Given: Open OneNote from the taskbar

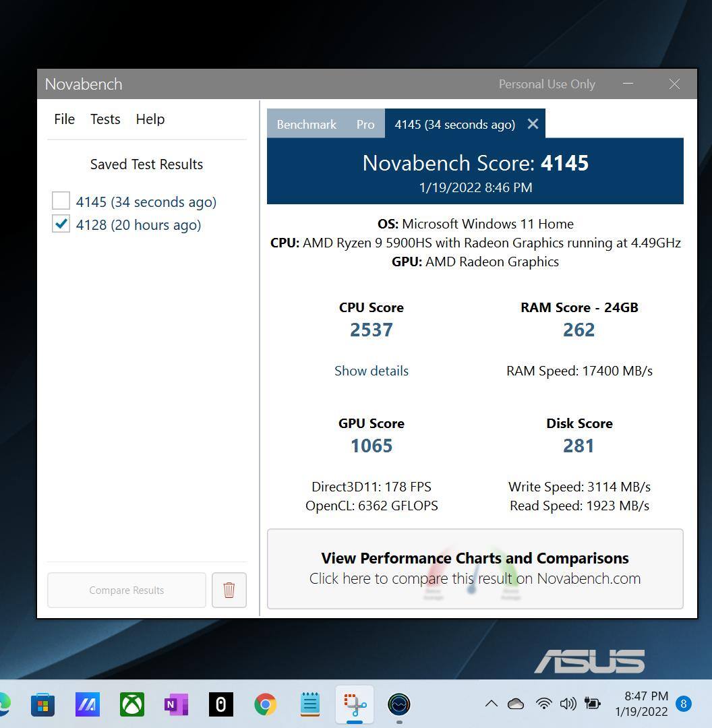Looking at the screenshot, I should pos(176,704).
